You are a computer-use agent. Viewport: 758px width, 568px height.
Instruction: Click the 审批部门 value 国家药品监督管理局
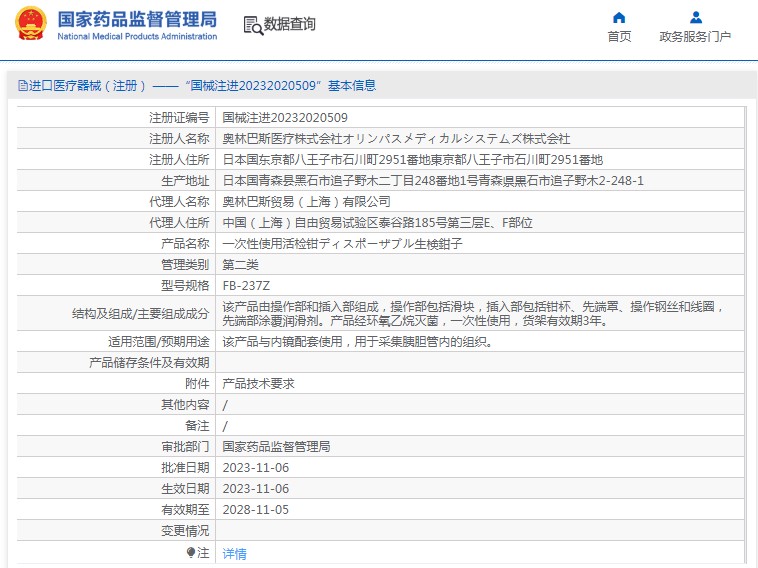coord(276,447)
